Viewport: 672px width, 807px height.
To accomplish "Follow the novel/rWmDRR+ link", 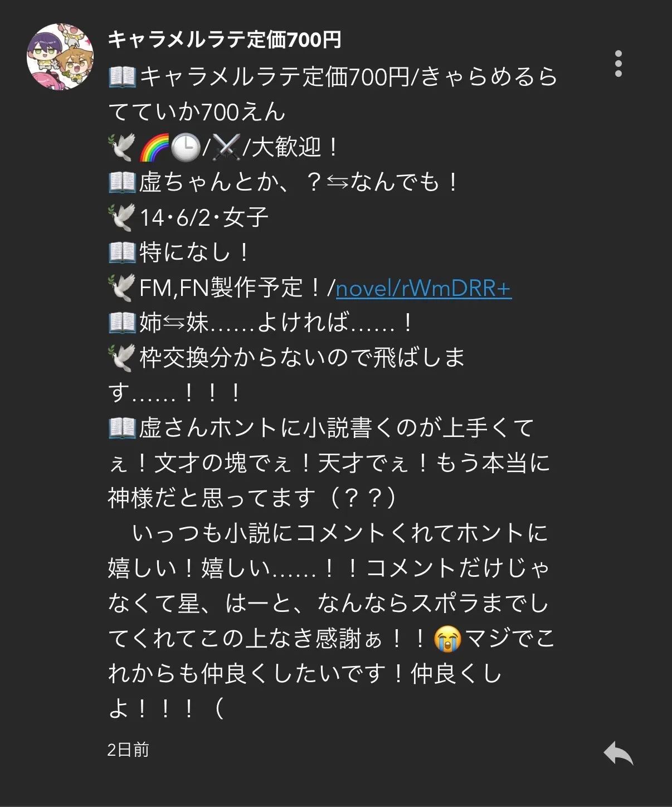I will [423, 288].
